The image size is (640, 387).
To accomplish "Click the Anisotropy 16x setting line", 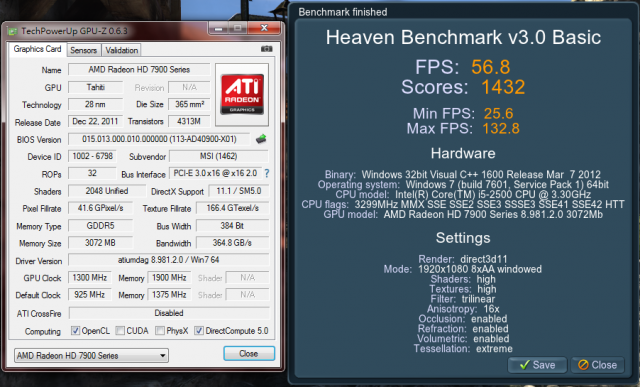I will tap(463, 309).
